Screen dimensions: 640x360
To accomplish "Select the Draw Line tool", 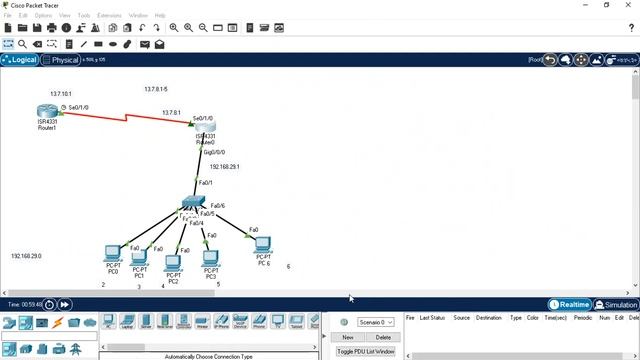I will (x=84, y=44).
